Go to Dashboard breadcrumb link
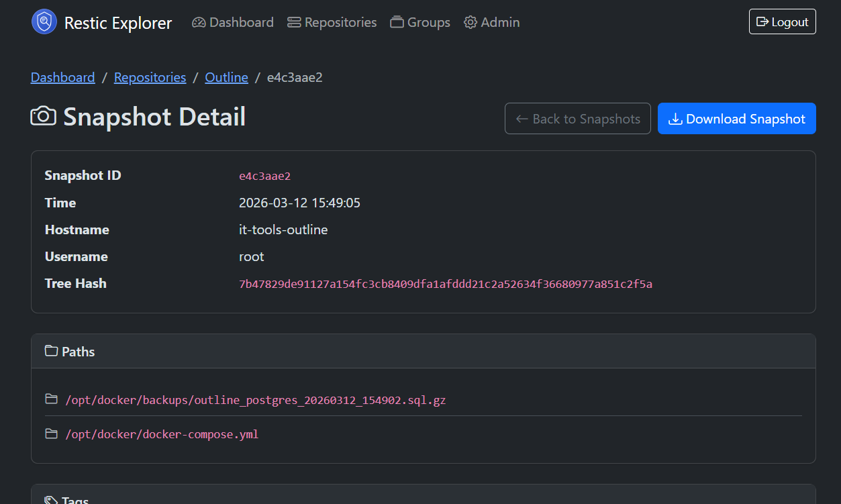Viewport: 841px width, 504px height. tap(63, 77)
